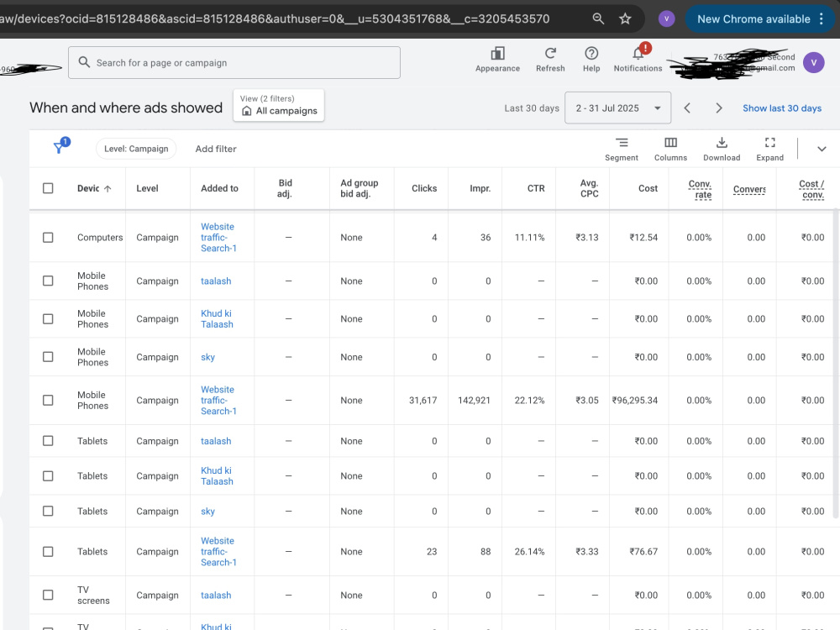Open taalash link in TV screens row
This screenshot has width=840, height=630.
(216, 596)
